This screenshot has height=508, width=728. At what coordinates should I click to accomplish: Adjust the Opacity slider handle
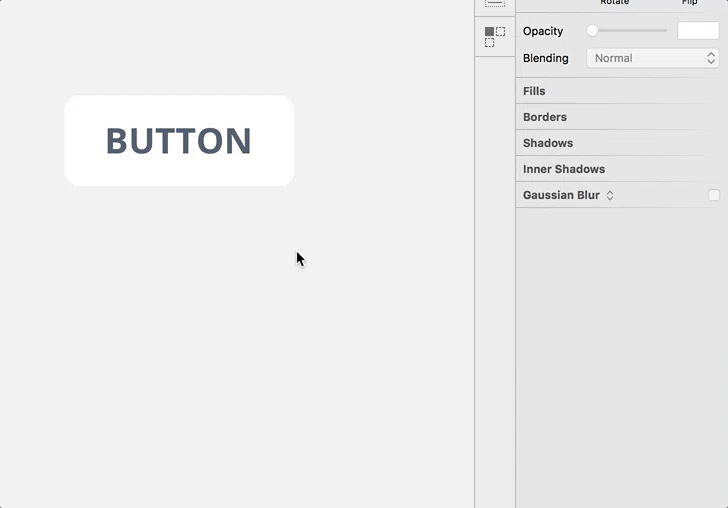(x=592, y=31)
